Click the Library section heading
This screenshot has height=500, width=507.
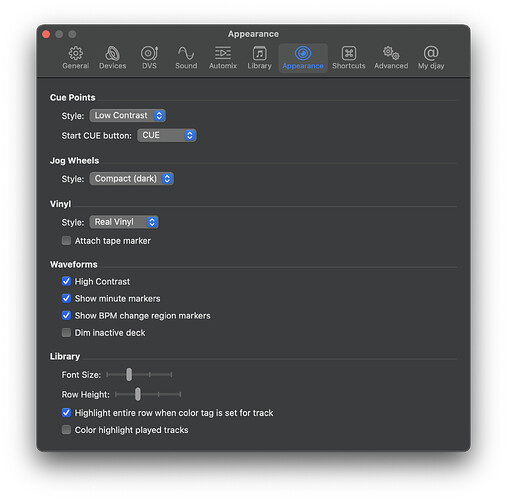pos(65,356)
